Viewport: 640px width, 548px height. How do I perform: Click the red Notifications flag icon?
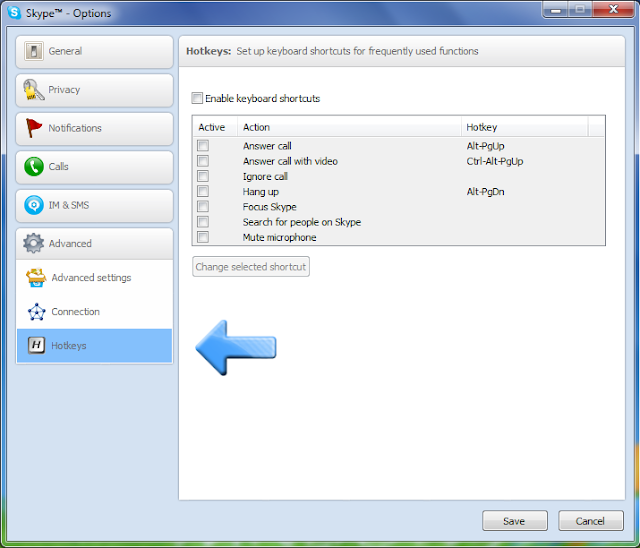coord(33,128)
